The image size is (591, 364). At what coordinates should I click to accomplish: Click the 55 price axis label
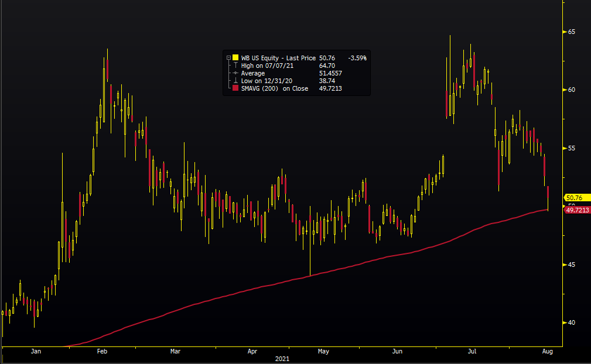pyautogui.click(x=572, y=148)
